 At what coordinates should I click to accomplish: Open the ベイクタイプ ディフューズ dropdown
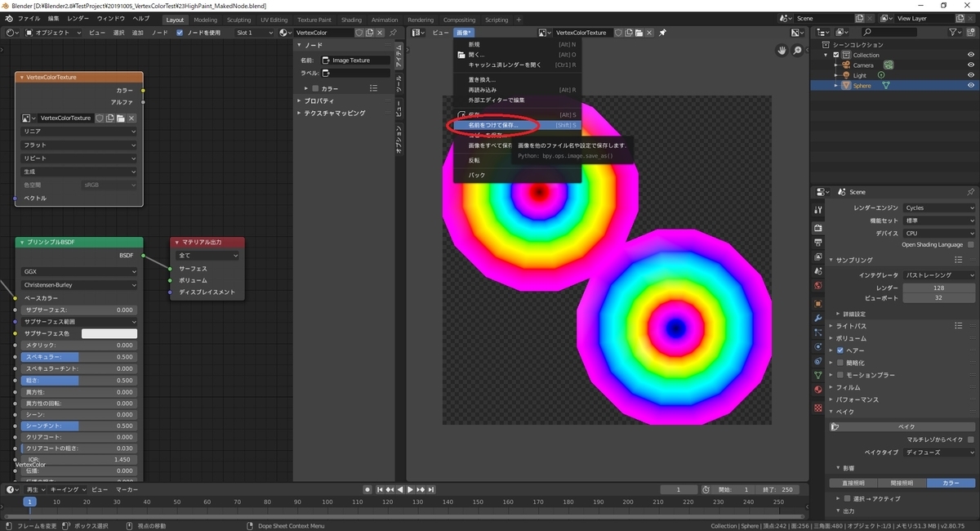[939, 452]
